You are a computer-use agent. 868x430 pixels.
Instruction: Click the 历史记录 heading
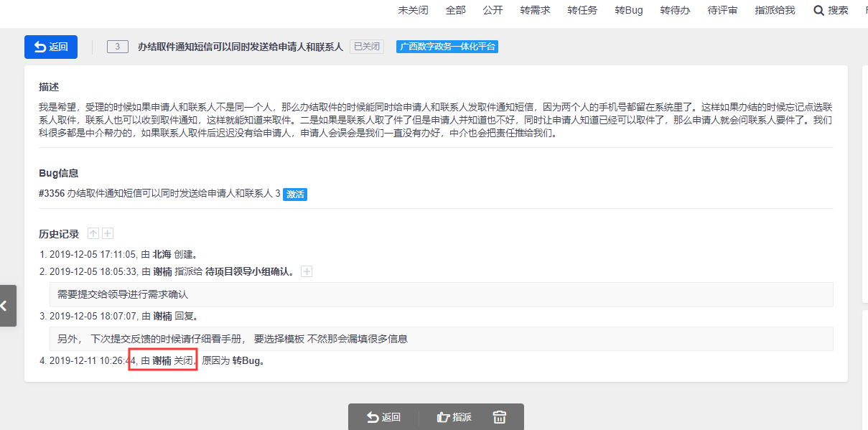[x=59, y=234]
